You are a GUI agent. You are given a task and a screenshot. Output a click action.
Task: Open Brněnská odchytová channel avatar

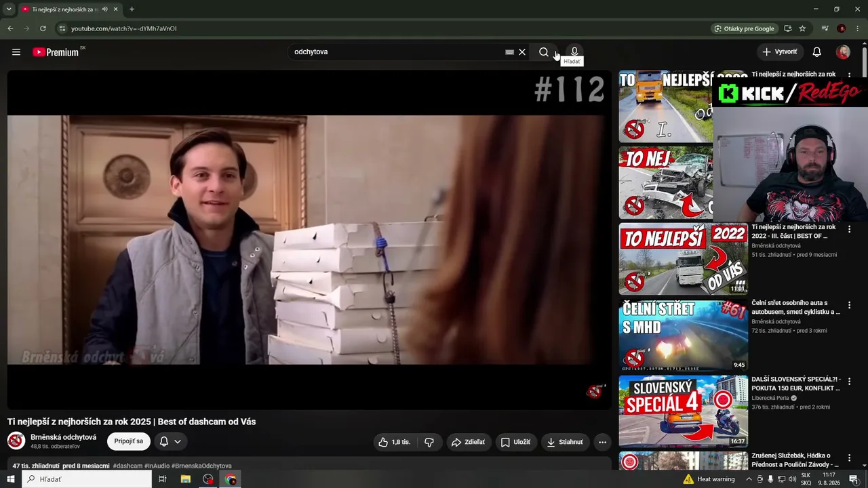point(16,441)
